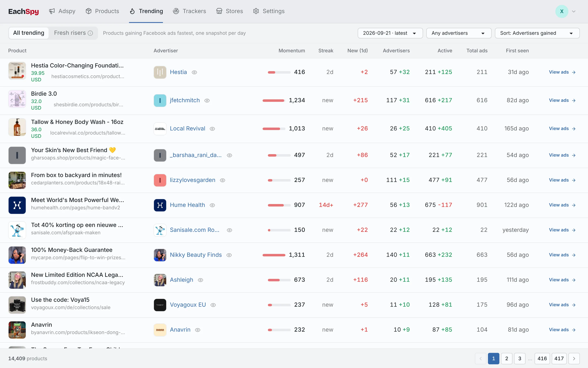Viewport: 588px width, 368px height.
Task: Open the Sort: Advertisers gained dropdown
Action: click(537, 33)
